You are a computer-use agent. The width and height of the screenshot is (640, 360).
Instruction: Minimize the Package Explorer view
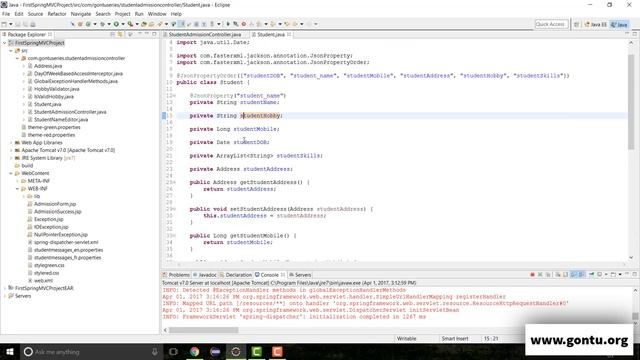tap(147, 34)
